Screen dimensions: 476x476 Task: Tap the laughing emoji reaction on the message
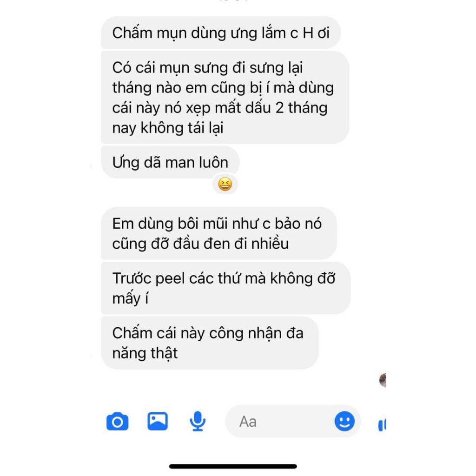click(x=225, y=184)
